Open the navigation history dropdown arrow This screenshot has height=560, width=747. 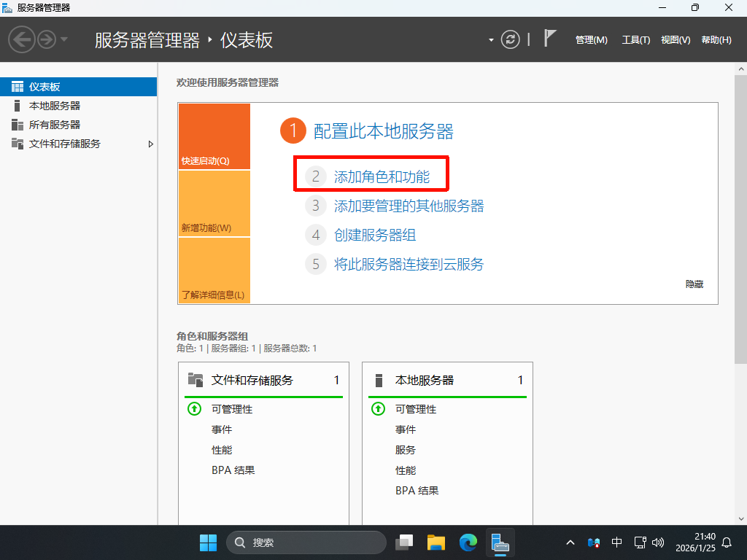pos(64,39)
